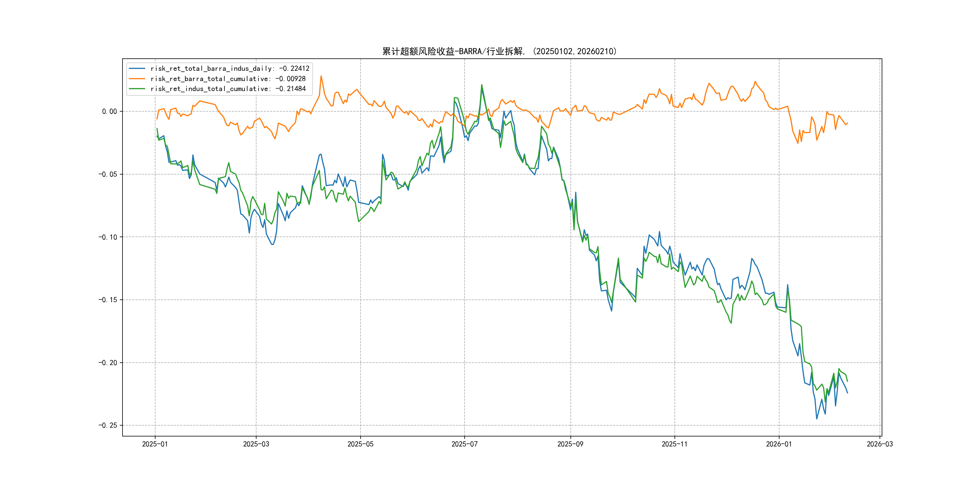Click the 2025-07 x-axis tick label
The image size is (980, 490).
pos(464,444)
